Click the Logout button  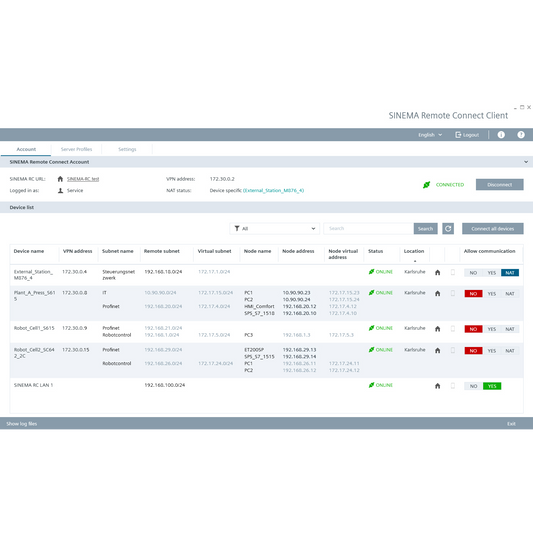(x=467, y=135)
